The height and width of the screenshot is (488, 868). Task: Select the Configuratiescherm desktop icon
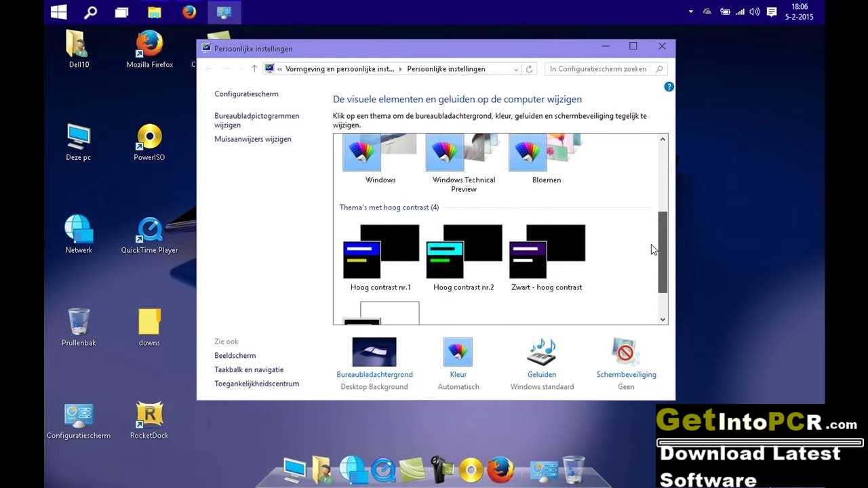pyautogui.click(x=79, y=420)
